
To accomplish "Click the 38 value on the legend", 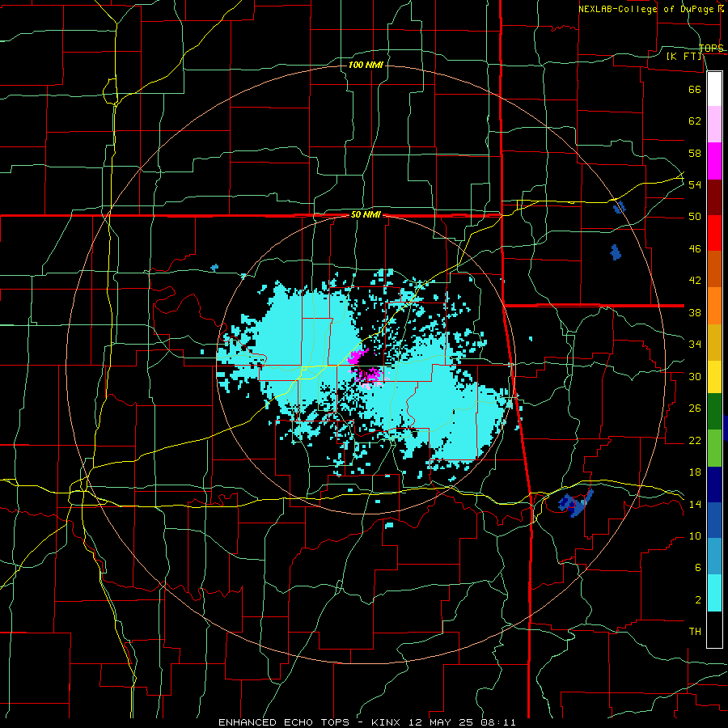I will (695, 312).
